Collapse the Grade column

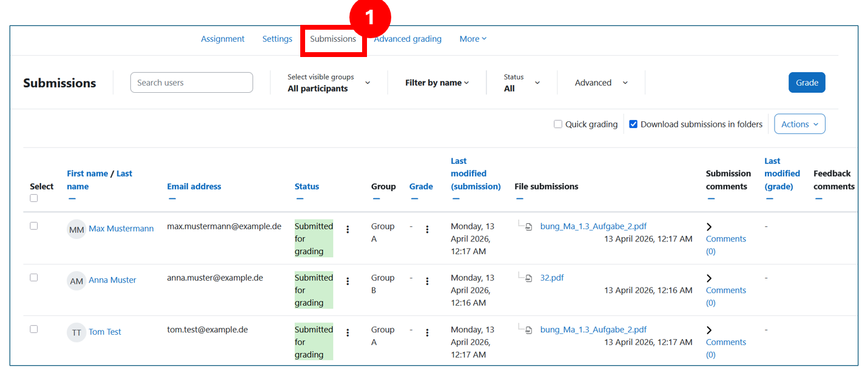(x=414, y=199)
